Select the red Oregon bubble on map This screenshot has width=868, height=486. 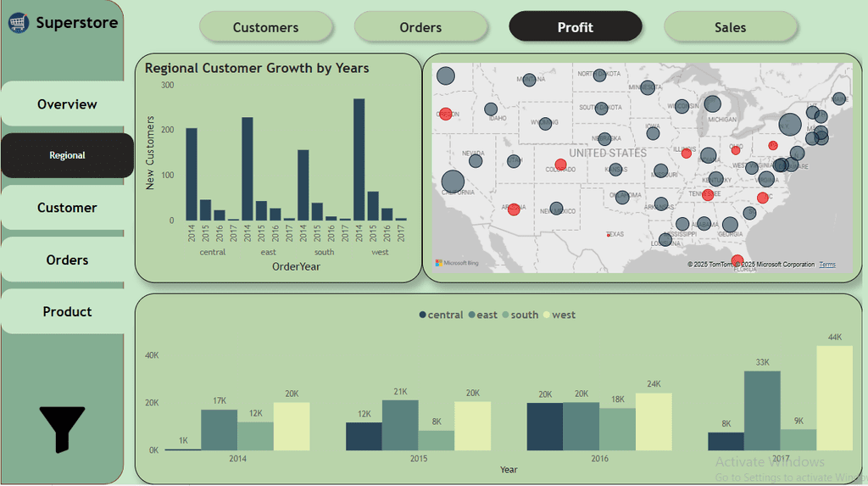pos(446,115)
